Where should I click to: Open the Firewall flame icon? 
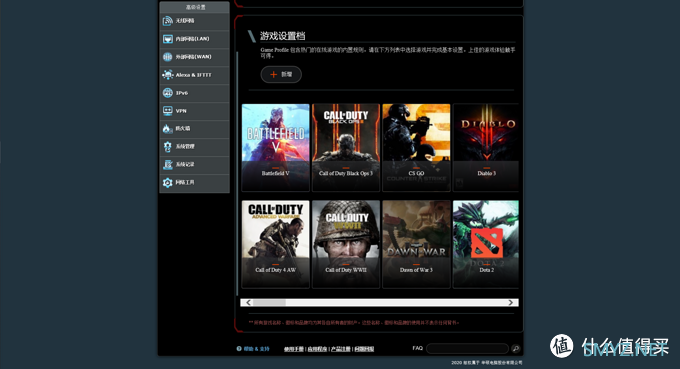point(167,129)
